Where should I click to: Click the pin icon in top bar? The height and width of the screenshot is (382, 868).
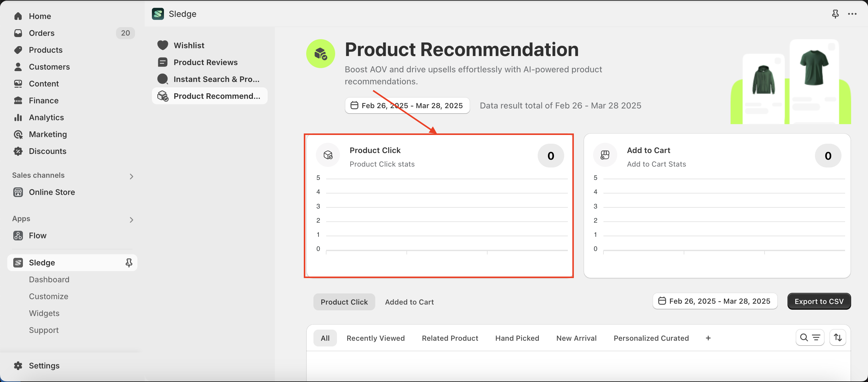[835, 14]
